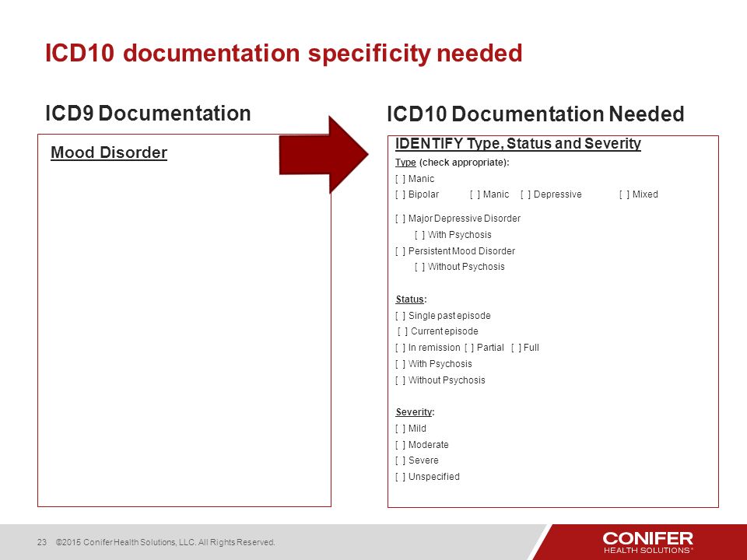The image size is (747, 560).
Task: Check Without Psychosis under Persistent Mood Disorder
Action: (x=419, y=267)
